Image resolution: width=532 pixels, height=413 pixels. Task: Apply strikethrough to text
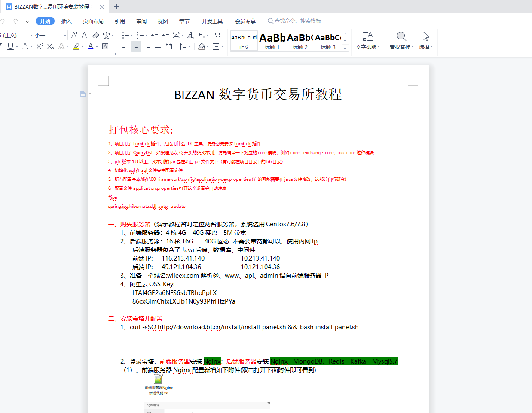pyautogui.click(x=25, y=46)
